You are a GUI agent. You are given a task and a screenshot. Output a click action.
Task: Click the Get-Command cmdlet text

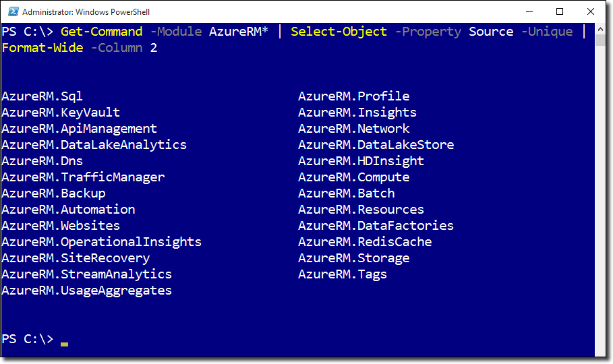coord(102,32)
